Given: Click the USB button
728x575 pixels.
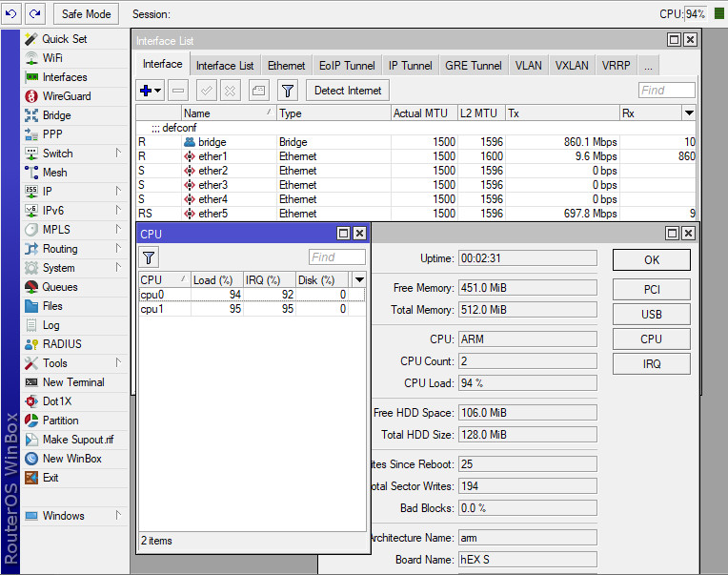Looking at the screenshot, I should coord(652,315).
